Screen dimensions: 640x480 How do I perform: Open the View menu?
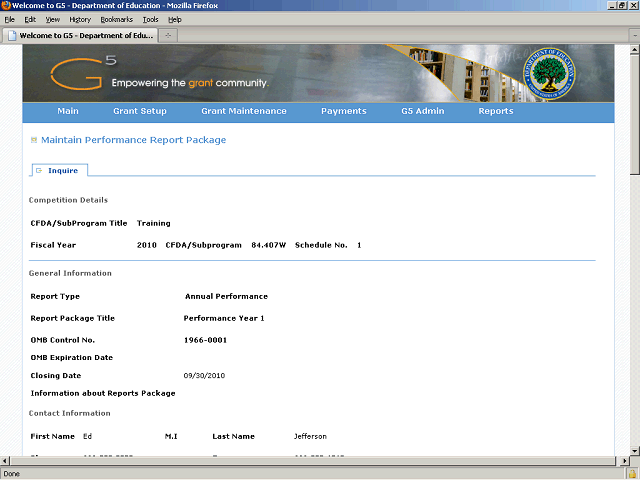(x=53, y=20)
